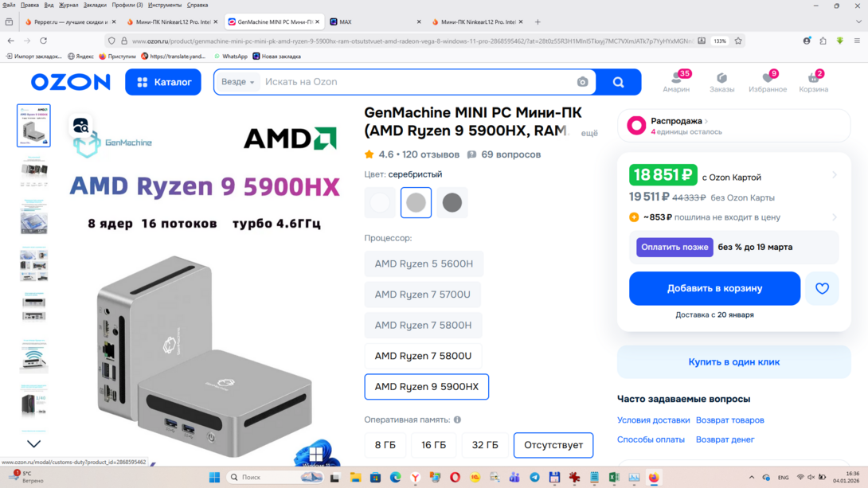Open the Заказы orders icon
Viewport: 868px width, 488px height.
pos(721,82)
